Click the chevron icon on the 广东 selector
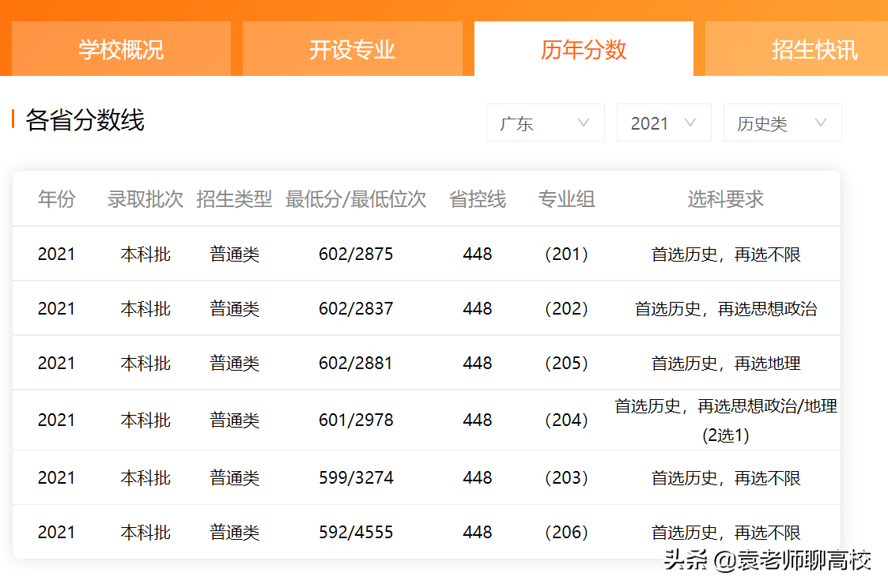Image resolution: width=888 pixels, height=588 pixels. [584, 122]
